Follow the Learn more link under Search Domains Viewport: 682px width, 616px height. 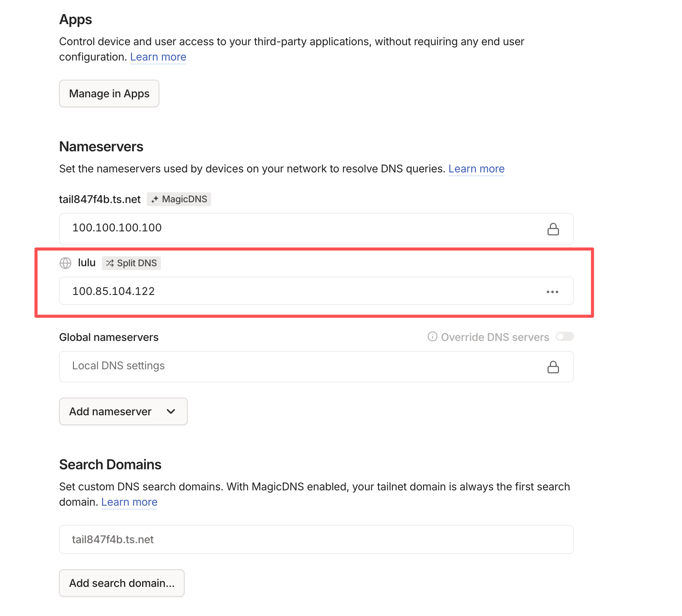(x=130, y=502)
